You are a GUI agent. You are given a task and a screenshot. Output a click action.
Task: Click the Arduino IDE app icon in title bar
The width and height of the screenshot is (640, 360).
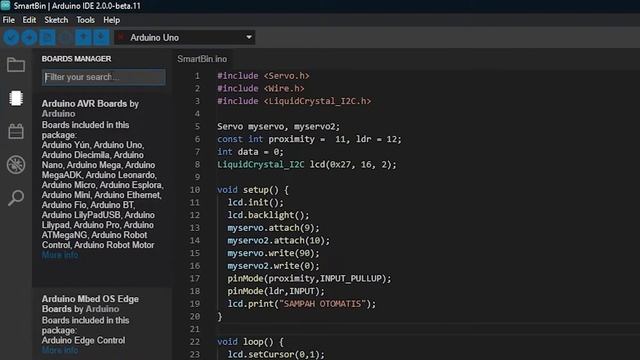click(x=5, y=5)
